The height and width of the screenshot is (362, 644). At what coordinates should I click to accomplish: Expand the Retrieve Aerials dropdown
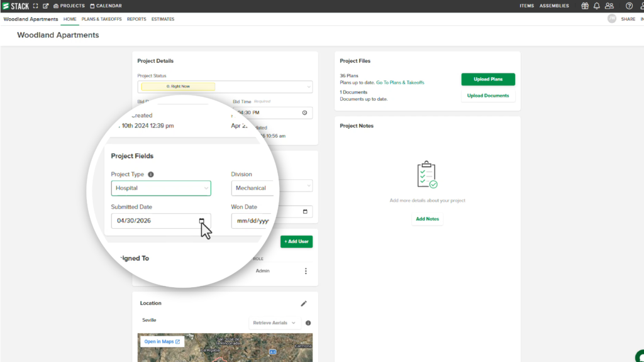click(274, 323)
